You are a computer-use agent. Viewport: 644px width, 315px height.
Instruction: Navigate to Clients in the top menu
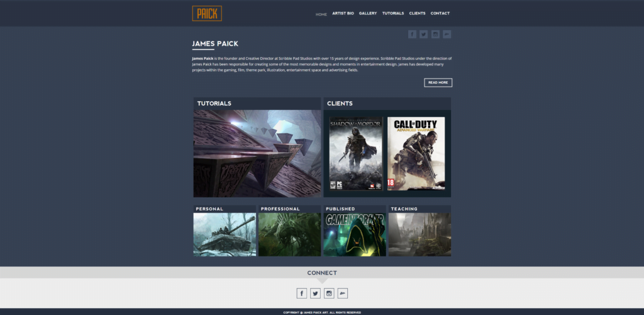[x=418, y=13]
